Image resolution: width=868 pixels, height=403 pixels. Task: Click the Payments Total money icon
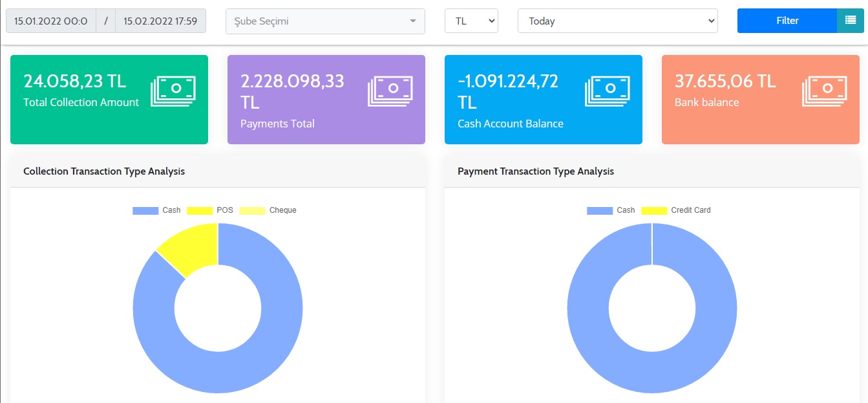(390, 91)
